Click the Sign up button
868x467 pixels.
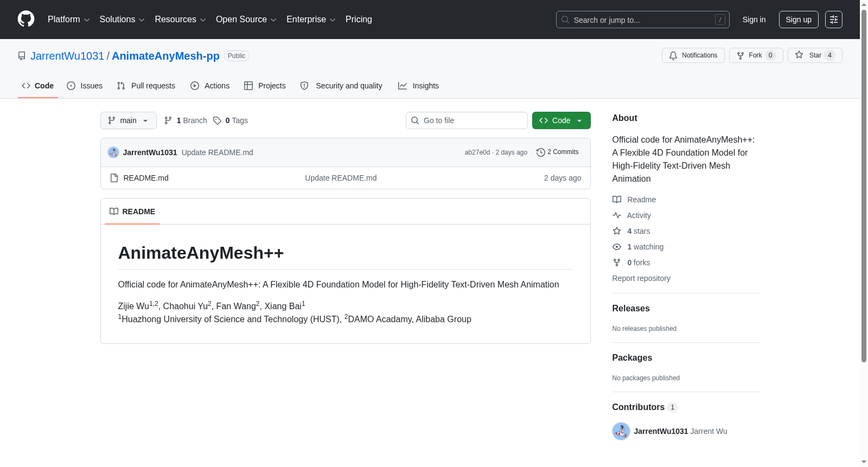pos(799,20)
